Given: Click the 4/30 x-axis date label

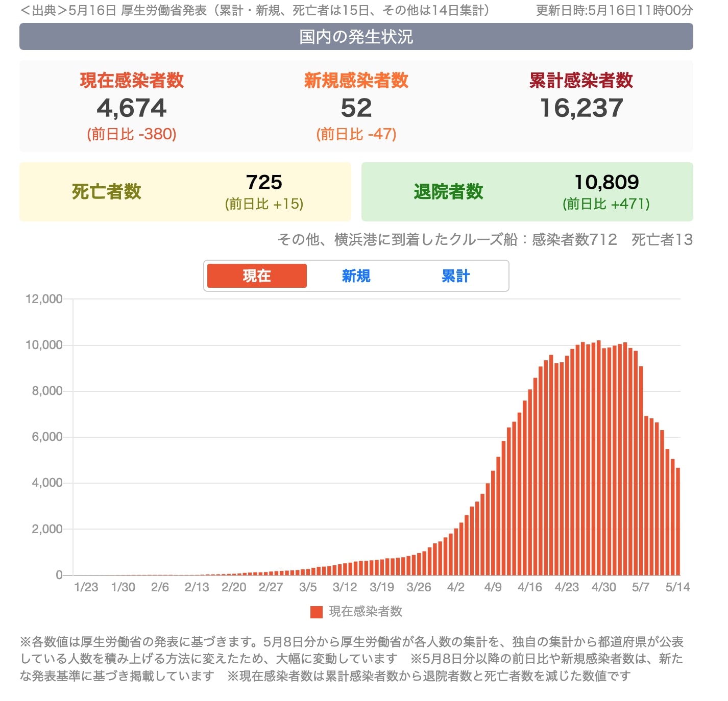Looking at the screenshot, I should coord(603,587).
